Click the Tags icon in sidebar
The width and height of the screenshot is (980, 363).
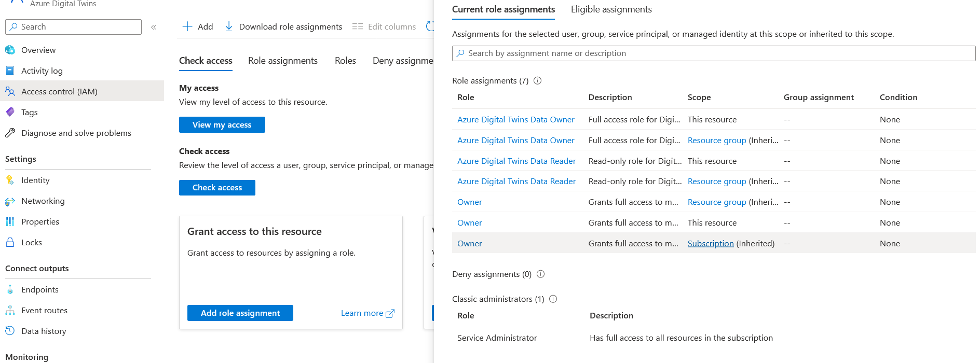(x=10, y=112)
